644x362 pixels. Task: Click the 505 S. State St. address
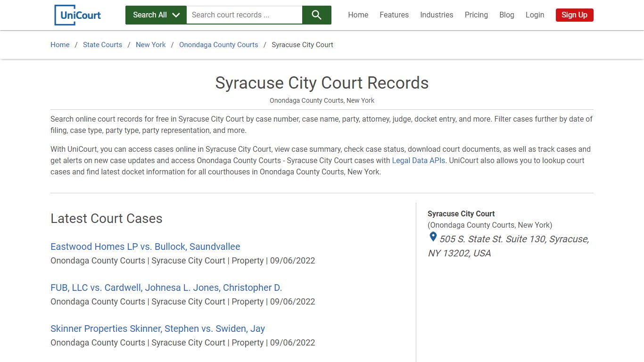[509, 246]
